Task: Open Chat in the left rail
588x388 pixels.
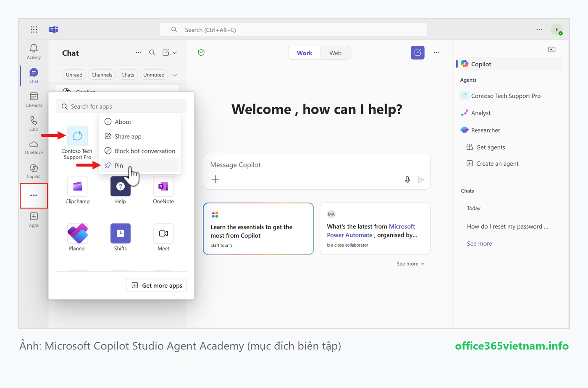Action: pos(34,76)
